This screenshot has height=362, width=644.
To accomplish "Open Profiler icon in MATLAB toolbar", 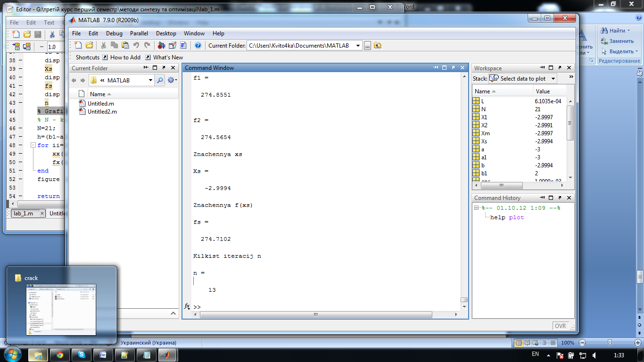I will pyautogui.click(x=183, y=45).
